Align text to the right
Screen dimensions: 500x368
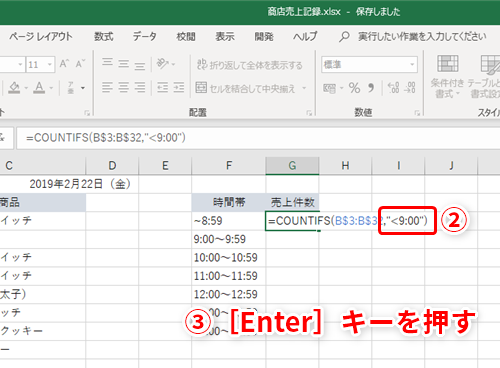[140, 88]
